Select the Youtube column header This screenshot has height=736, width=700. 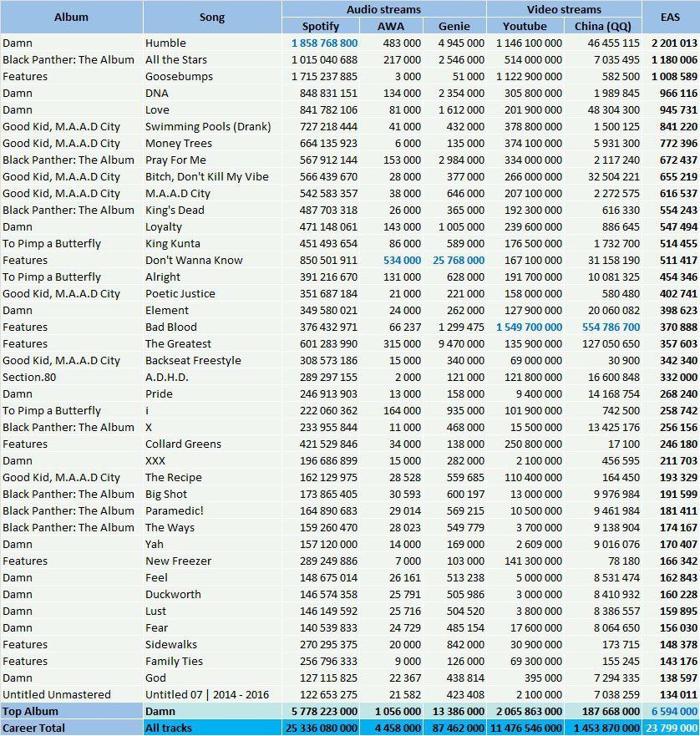click(x=525, y=26)
